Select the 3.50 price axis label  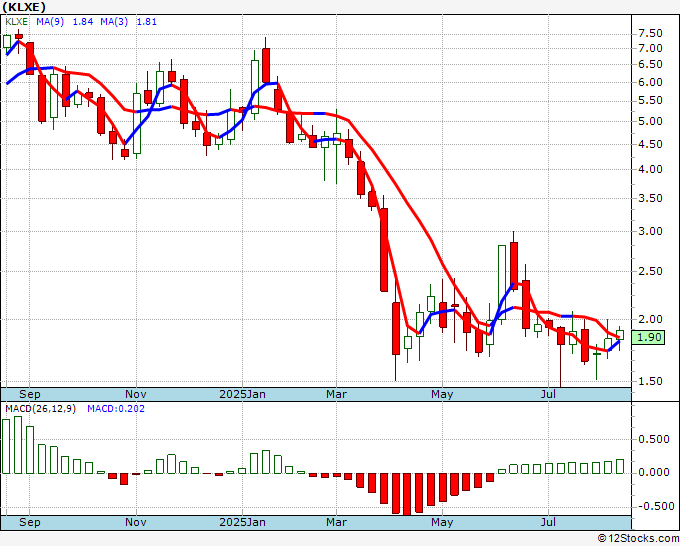click(x=651, y=198)
